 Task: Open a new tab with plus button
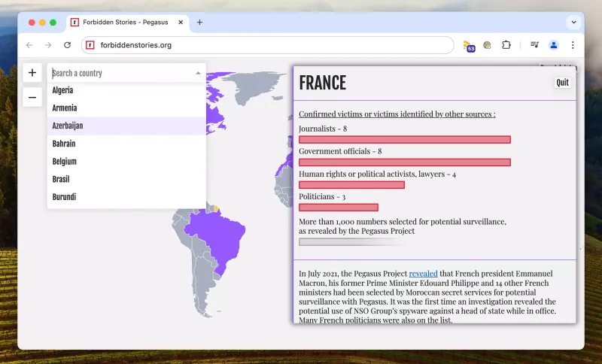pos(199,23)
